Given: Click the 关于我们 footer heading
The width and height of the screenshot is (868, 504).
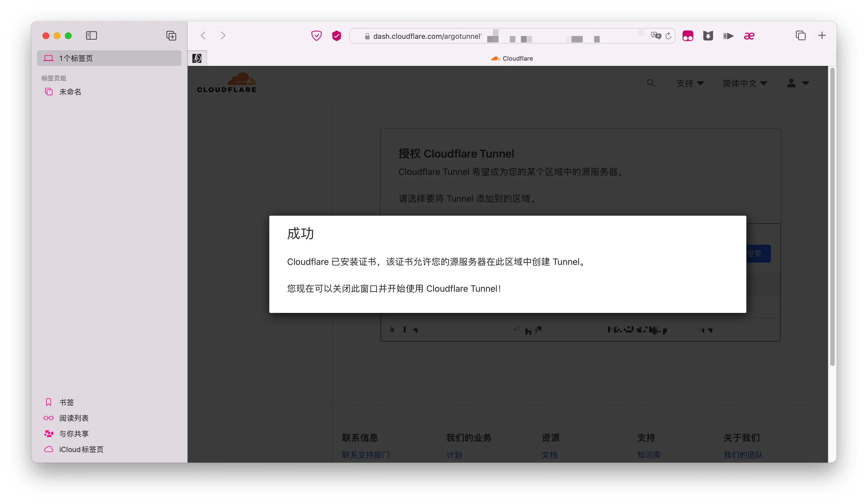Looking at the screenshot, I should 742,437.
